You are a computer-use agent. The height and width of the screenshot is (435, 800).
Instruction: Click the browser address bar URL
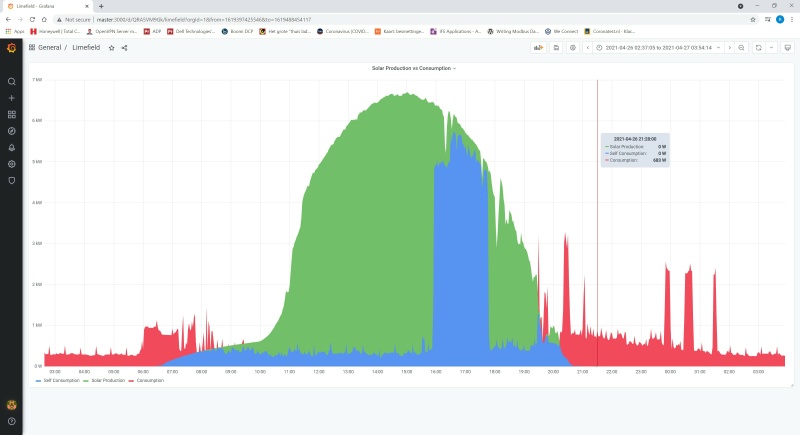204,19
